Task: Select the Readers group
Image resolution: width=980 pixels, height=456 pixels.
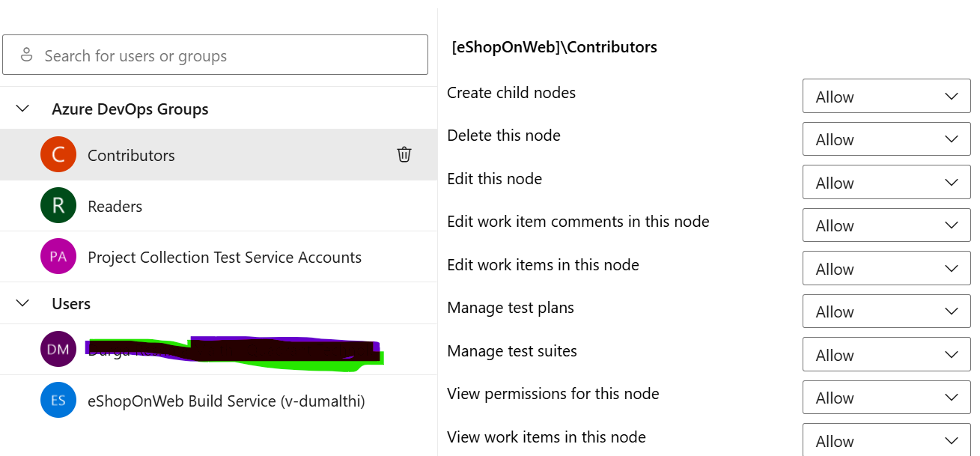Action: 115,205
